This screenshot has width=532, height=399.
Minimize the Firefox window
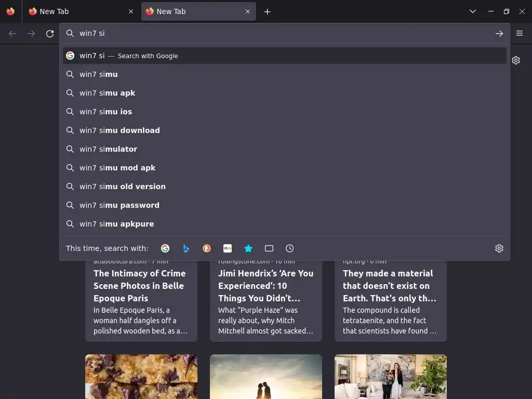(491, 11)
